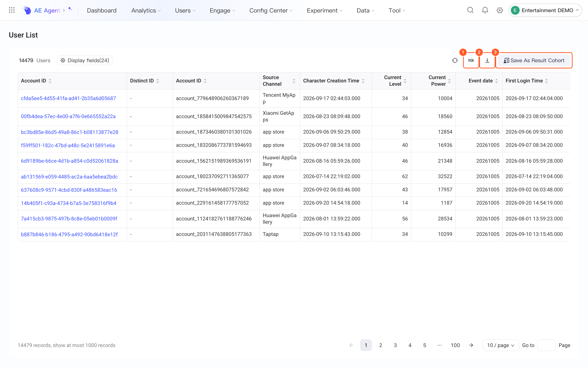Refresh the user list
Image resolution: width=588 pixels, height=368 pixels.
(455, 60)
